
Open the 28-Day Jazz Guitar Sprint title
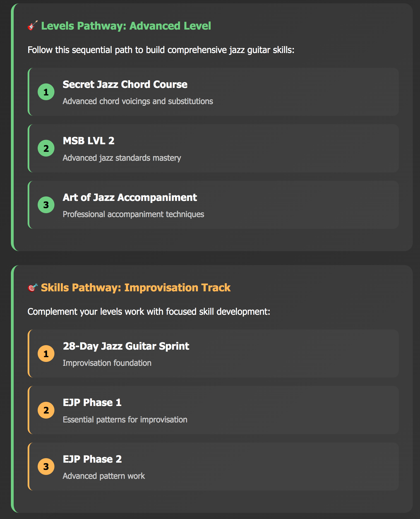(x=126, y=346)
